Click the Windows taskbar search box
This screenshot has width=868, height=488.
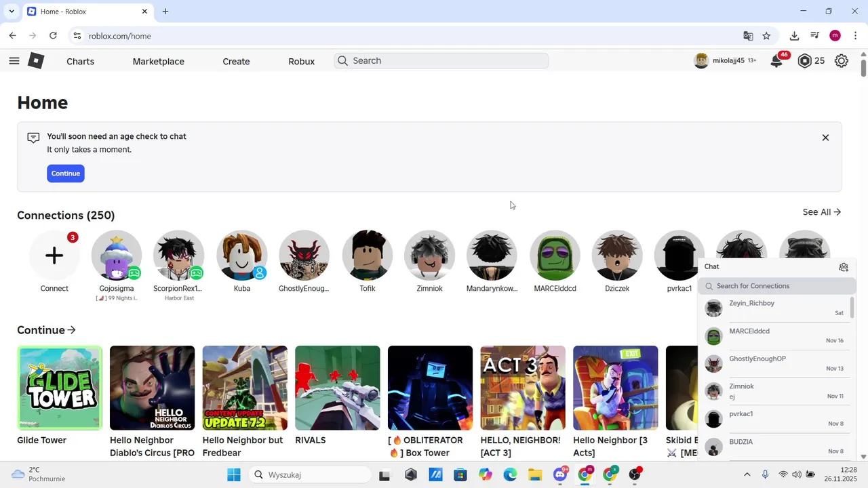click(309, 474)
